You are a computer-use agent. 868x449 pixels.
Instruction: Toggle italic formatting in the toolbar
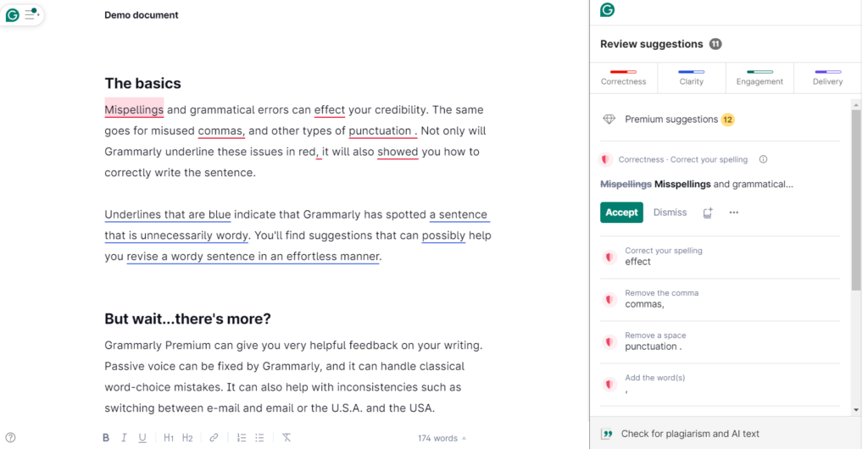[x=124, y=438]
